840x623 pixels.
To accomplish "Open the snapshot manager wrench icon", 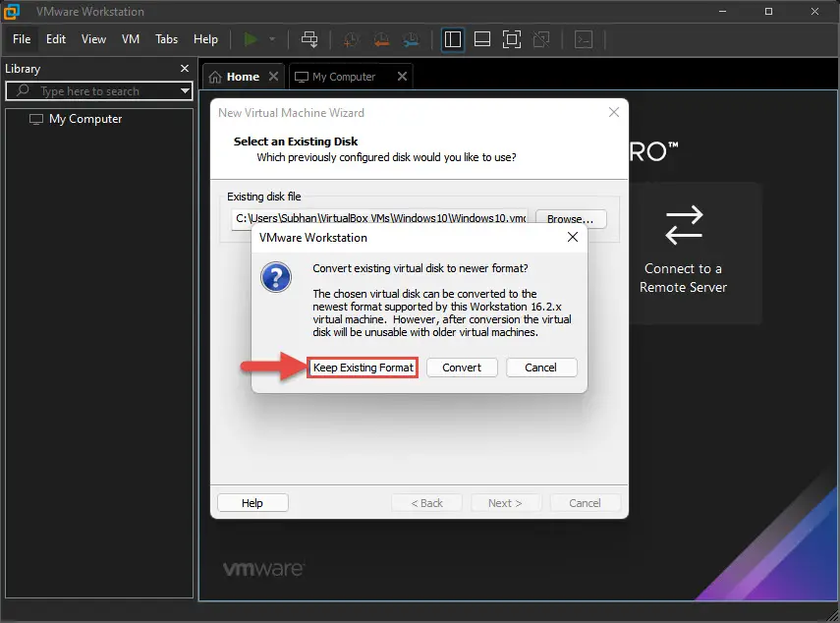I will (412, 39).
